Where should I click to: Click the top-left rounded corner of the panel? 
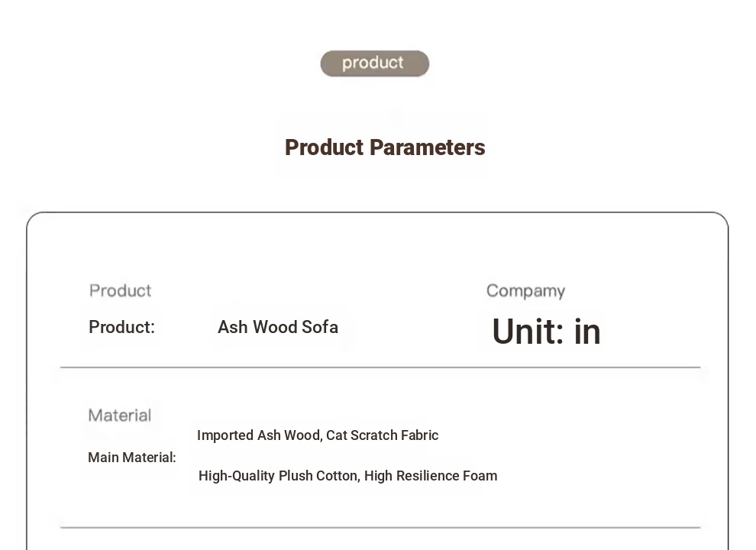click(33, 218)
